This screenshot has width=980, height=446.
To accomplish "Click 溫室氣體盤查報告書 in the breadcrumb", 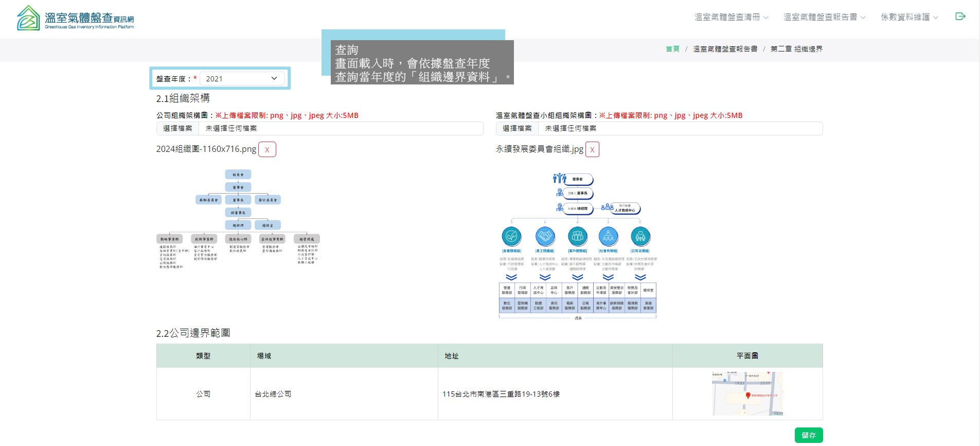I will [725, 49].
